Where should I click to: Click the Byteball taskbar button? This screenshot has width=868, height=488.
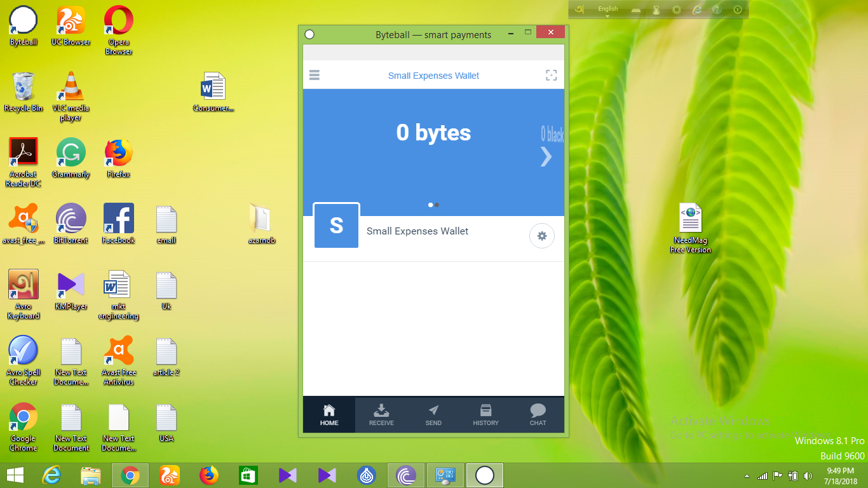[x=485, y=475]
